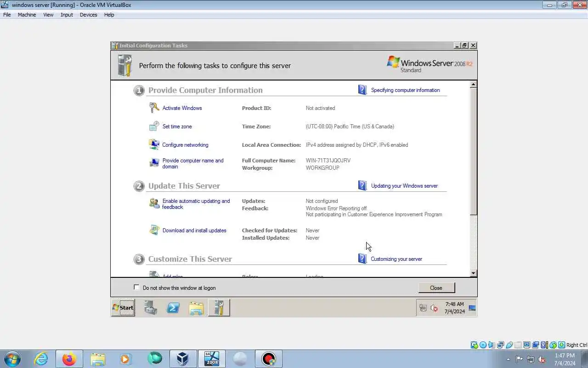Open Specifying computer information help link
The width and height of the screenshot is (588, 368).
(405, 90)
